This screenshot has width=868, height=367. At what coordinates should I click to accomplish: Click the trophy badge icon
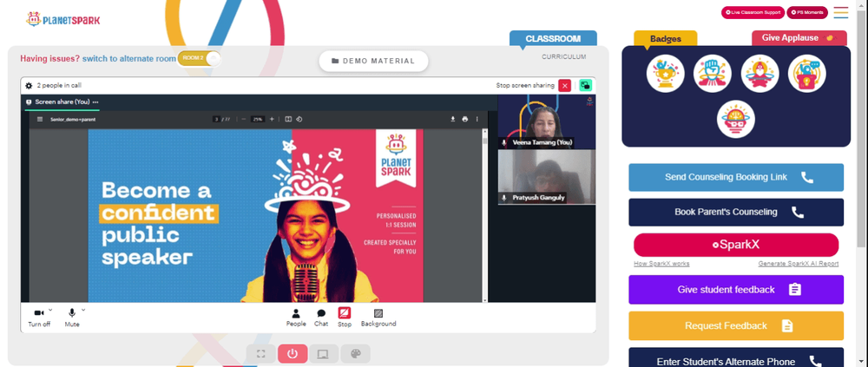coord(666,74)
